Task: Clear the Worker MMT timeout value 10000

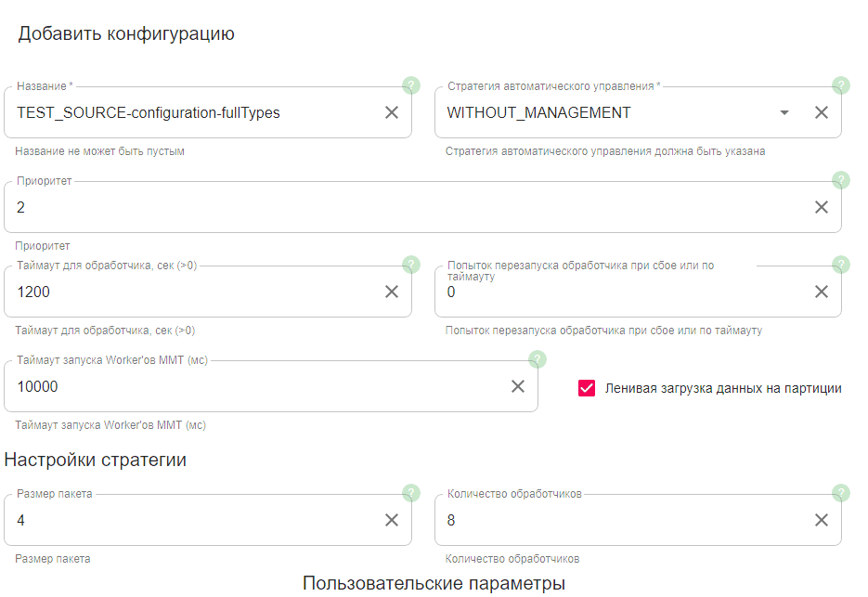Action: [x=518, y=386]
